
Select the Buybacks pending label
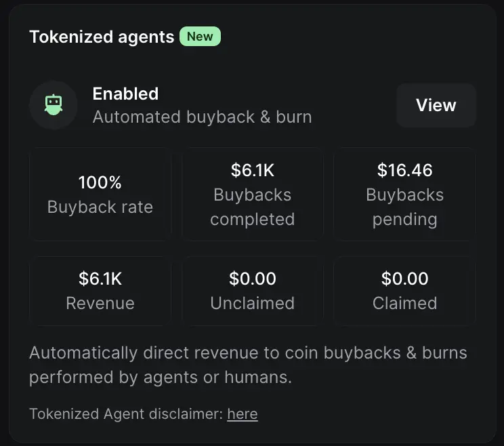(404, 207)
